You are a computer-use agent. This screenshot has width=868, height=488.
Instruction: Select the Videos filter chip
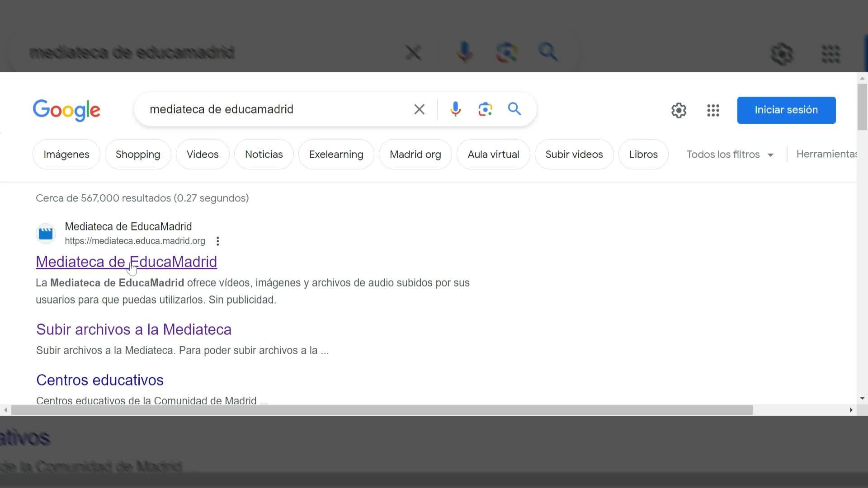click(203, 155)
